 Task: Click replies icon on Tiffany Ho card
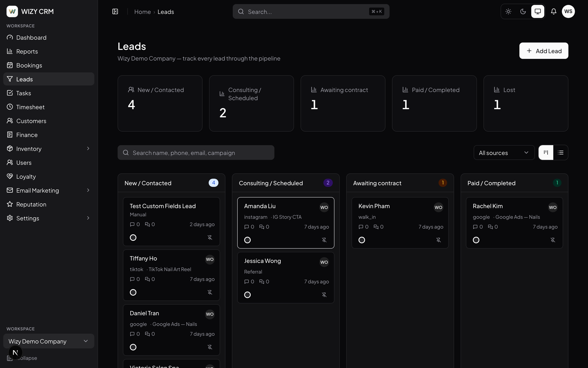coord(147,279)
